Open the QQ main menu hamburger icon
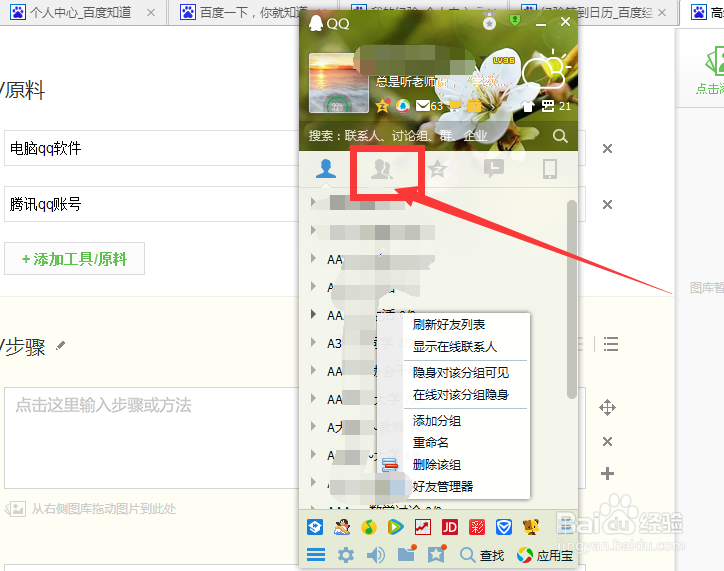Image resolution: width=724 pixels, height=571 pixels. click(316, 554)
